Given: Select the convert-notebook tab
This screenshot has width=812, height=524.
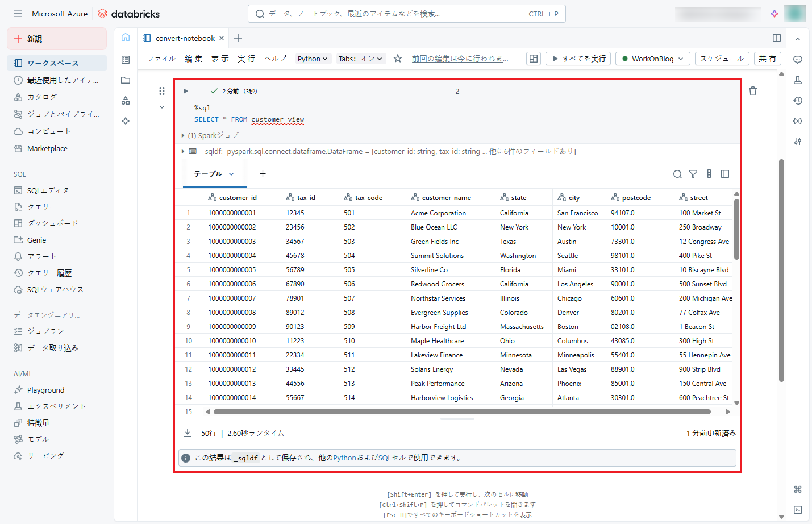Looking at the screenshot, I should [185, 38].
